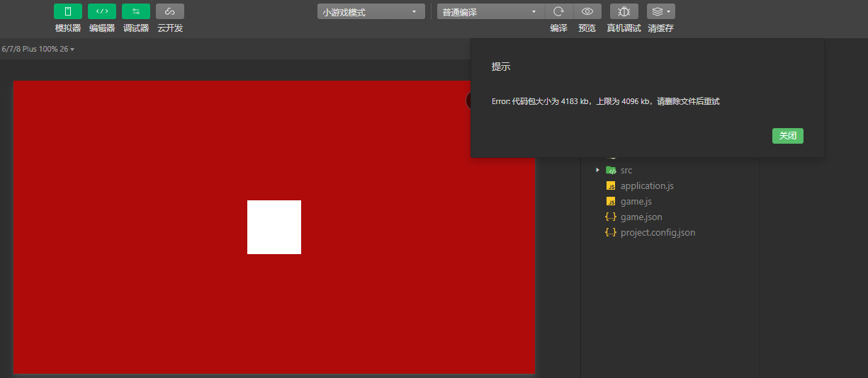
Task: Click the application.js JS file icon
Action: 611,185
